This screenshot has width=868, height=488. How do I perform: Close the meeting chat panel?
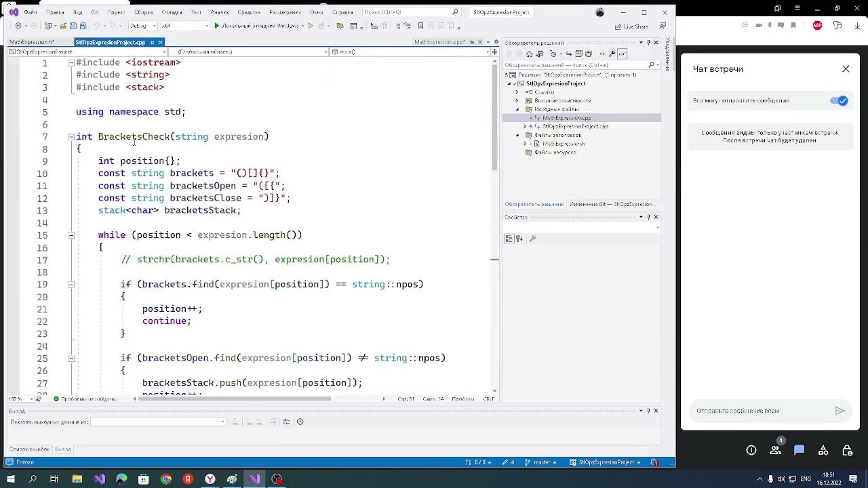846,69
